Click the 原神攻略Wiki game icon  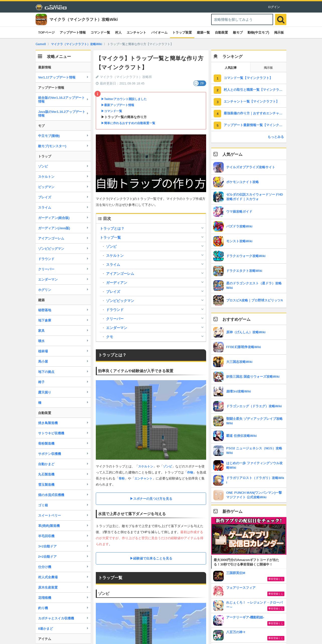(x=218, y=332)
